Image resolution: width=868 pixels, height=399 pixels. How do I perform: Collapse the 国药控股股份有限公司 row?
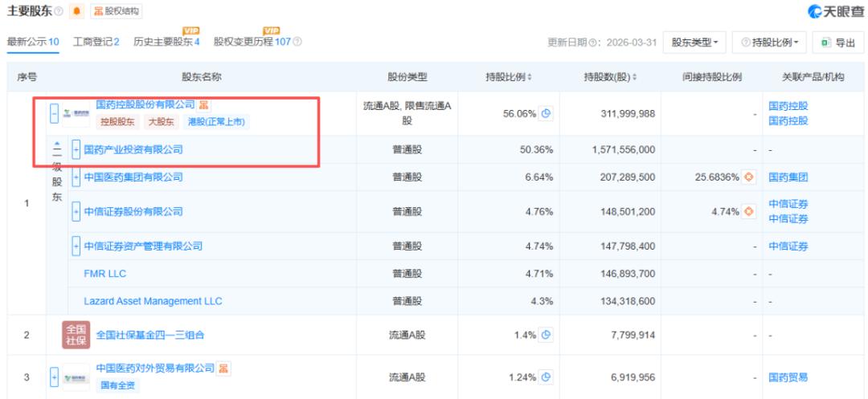pyautogui.click(x=54, y=114)
